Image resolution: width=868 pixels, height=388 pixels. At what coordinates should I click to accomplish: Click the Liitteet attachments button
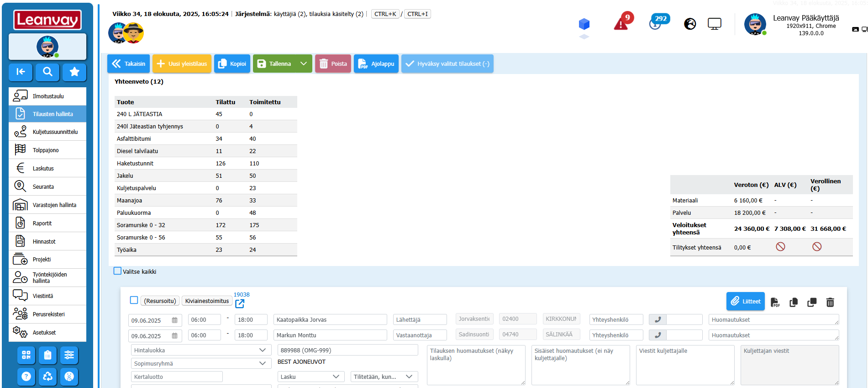(746, 301)
